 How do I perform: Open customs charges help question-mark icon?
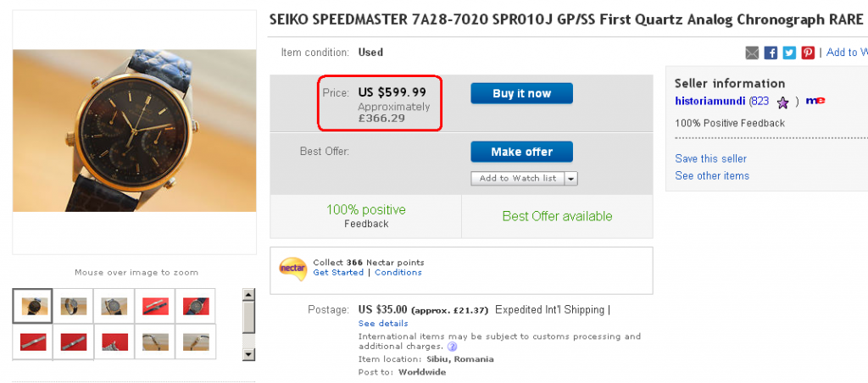click(452, 347)
